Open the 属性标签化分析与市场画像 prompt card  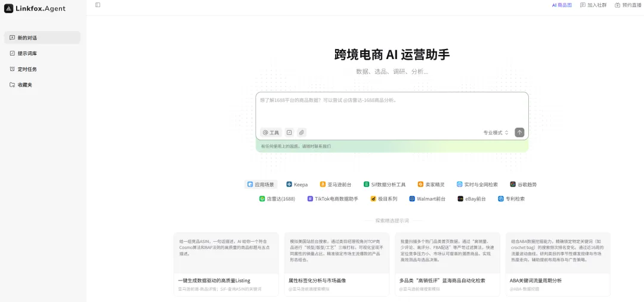point(337,264)
